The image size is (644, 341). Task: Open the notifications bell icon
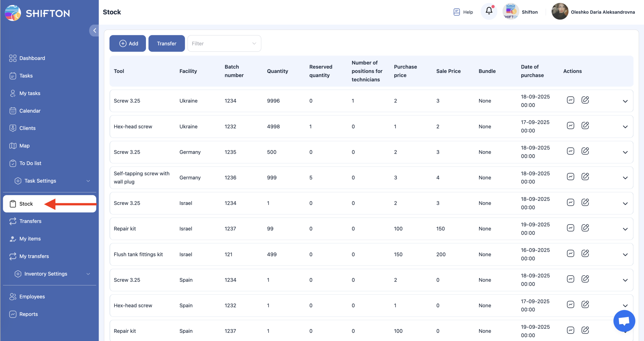[489, 11]
